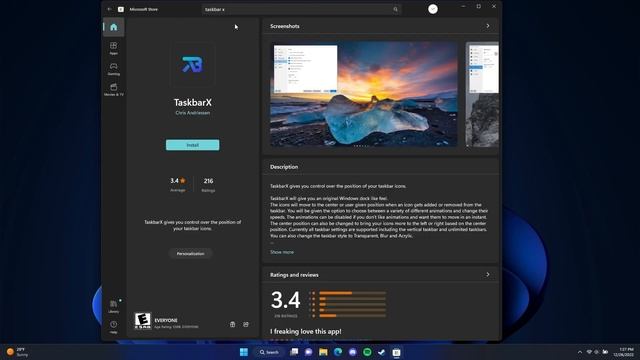Expand the Ratings and reviews arrow
The height and width of the screenshot is (360, 640).
coord(488,274)
